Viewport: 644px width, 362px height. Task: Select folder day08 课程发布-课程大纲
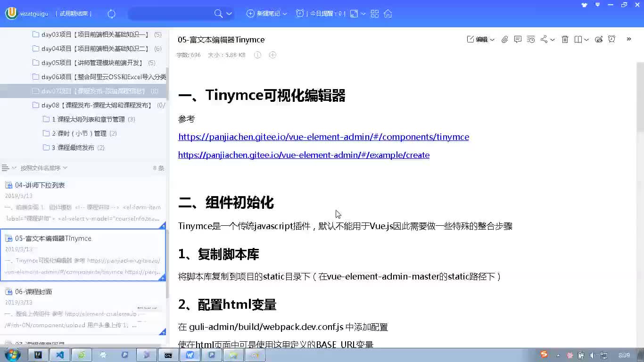click(99, 105)
